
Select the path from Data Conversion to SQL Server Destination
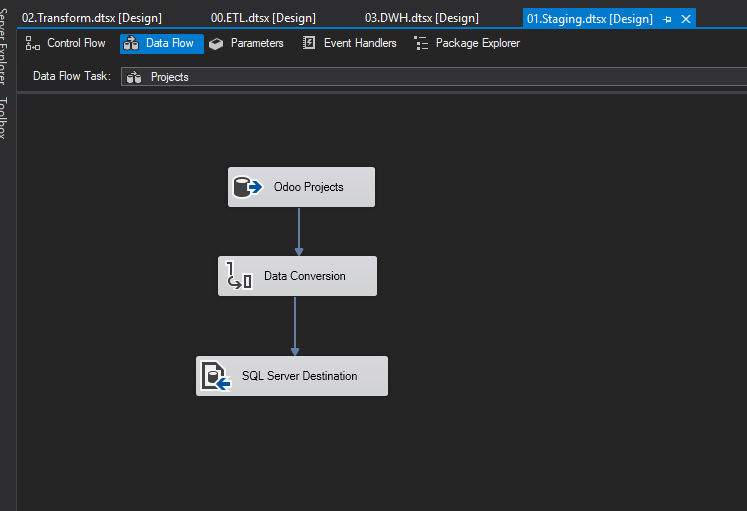(x=295, y=326)
